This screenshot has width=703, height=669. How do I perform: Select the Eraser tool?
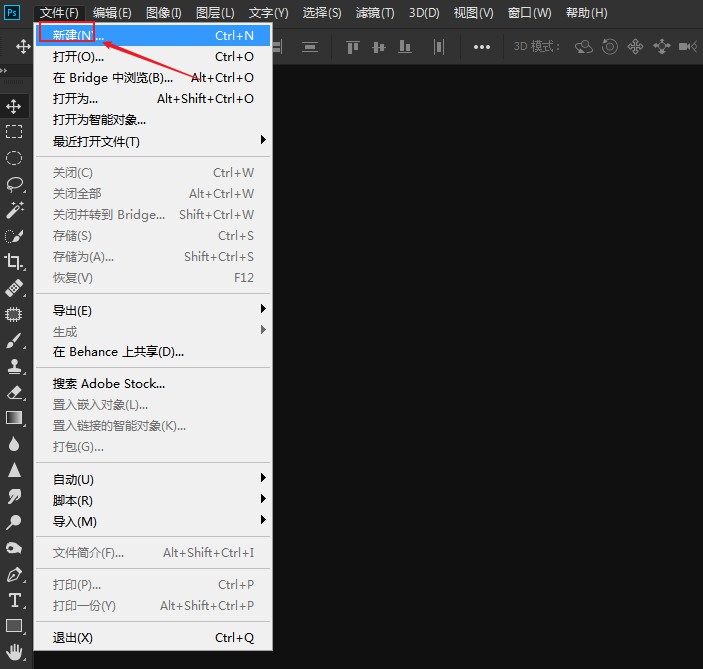coord(15,392)
